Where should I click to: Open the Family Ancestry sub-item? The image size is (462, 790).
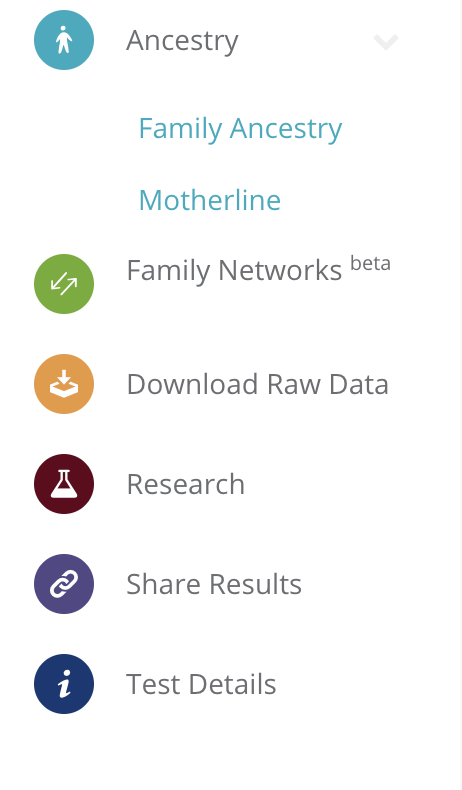(x=240, y=128)
